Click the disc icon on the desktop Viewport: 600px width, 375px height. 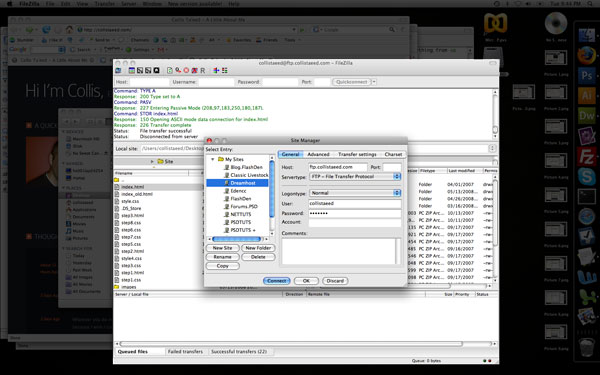[x=556, y=23]
